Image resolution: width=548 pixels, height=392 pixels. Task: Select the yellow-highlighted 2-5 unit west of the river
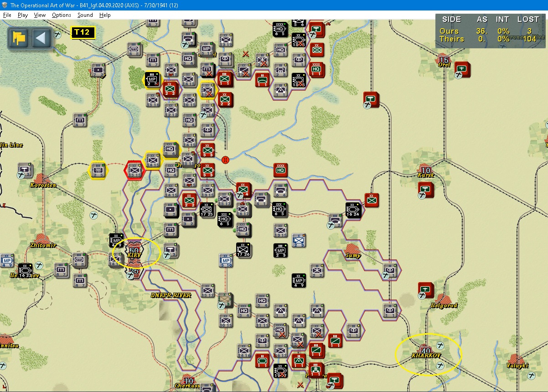(98, 170)
